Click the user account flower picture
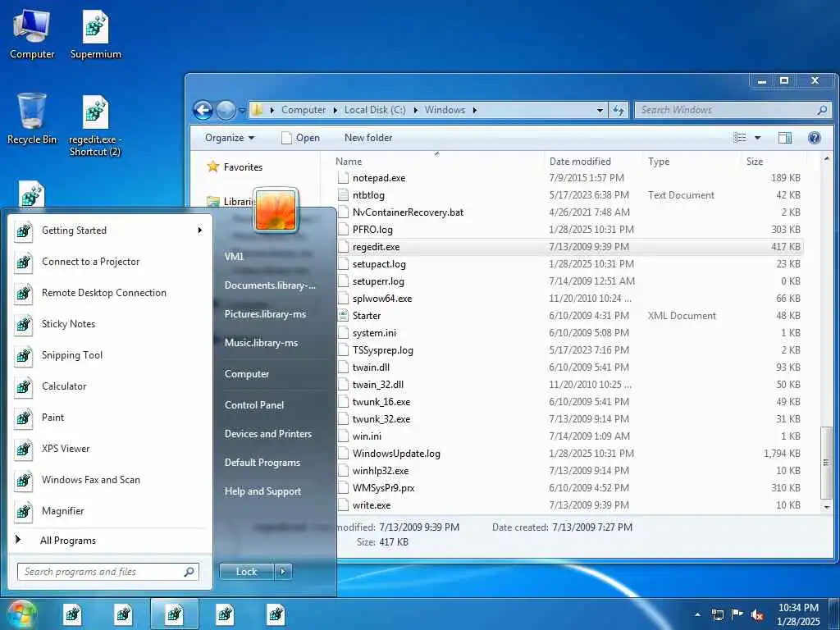The image size is (840, 630). pyautogui.click(x=276, y=210)
